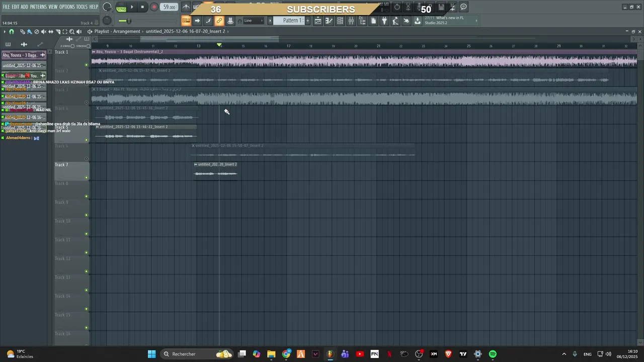The image size is (644, 362).
Task: Mute Track 7 using its green LED
Action: [x=87, y=177]
